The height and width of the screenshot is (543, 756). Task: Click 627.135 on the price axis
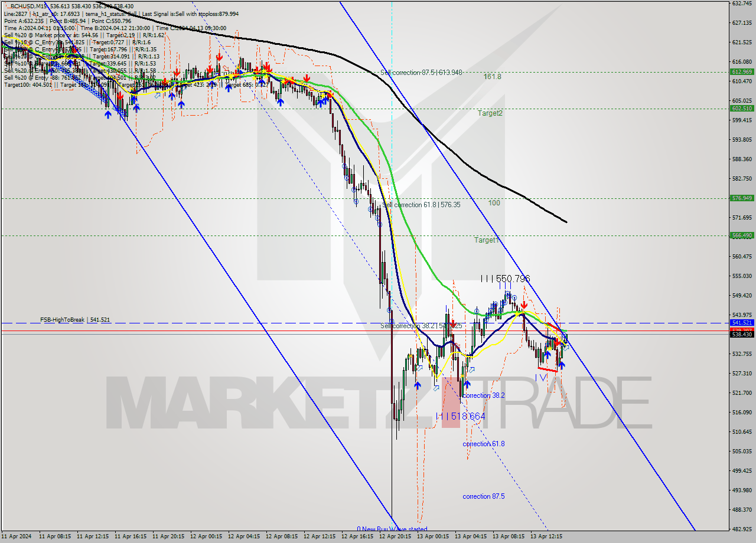click(x=742, y=23)
